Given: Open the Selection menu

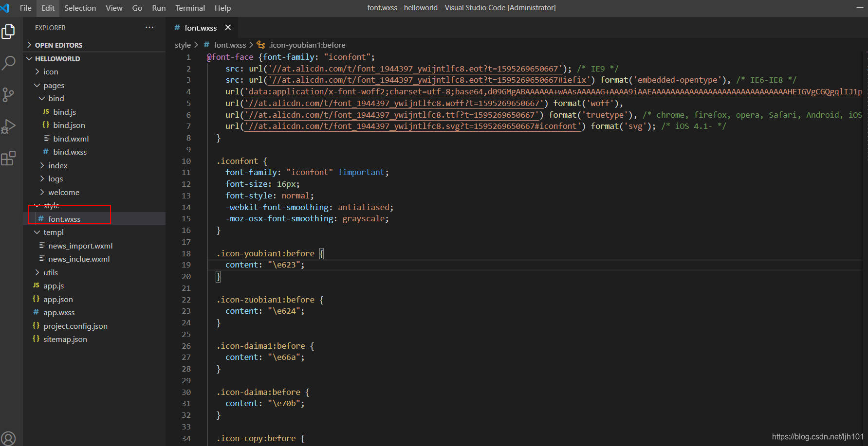Looking at the screenshot, I should coord(80,8).
